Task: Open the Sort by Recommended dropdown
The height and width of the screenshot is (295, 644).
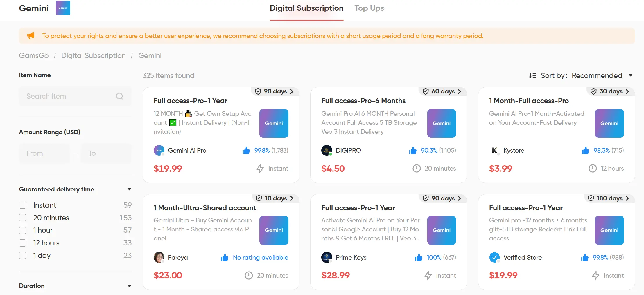Action: pos(602,75)
